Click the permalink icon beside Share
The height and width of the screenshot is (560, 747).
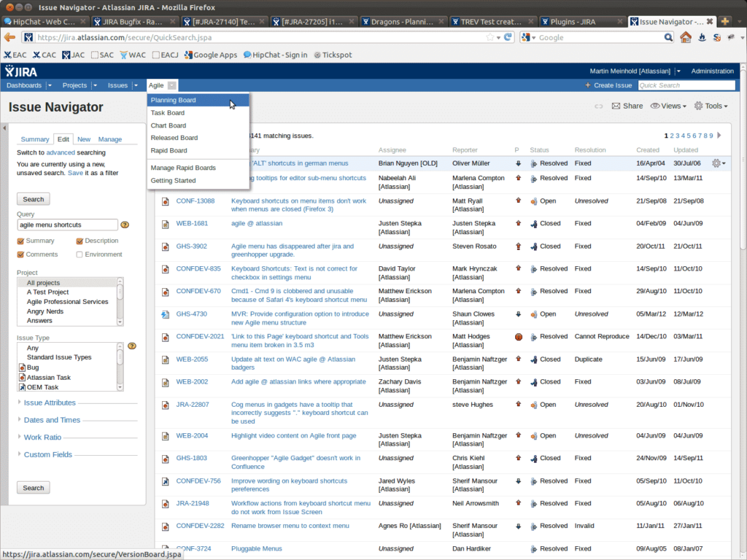[599, 106]
